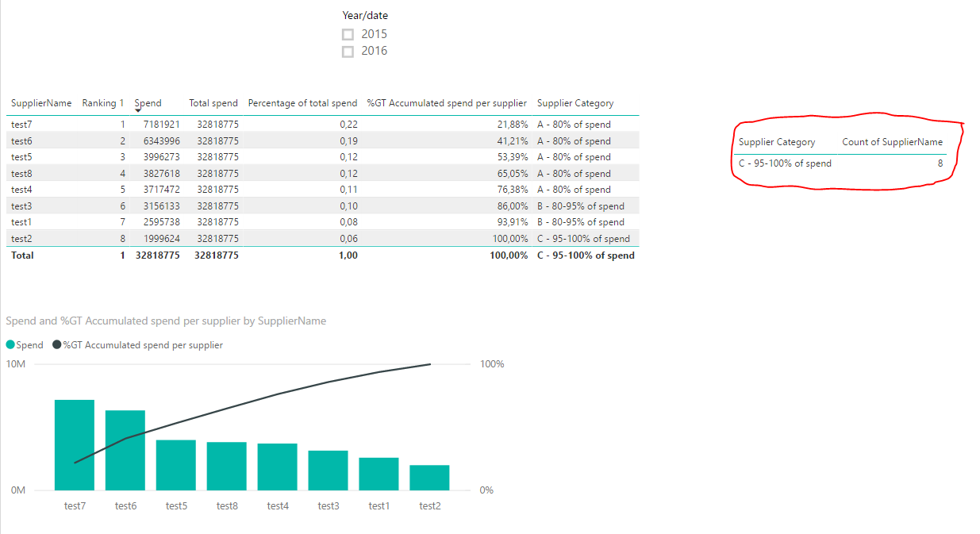Click 10M y-axis label
Screen dimensions: 980x534
click(17, 364)
